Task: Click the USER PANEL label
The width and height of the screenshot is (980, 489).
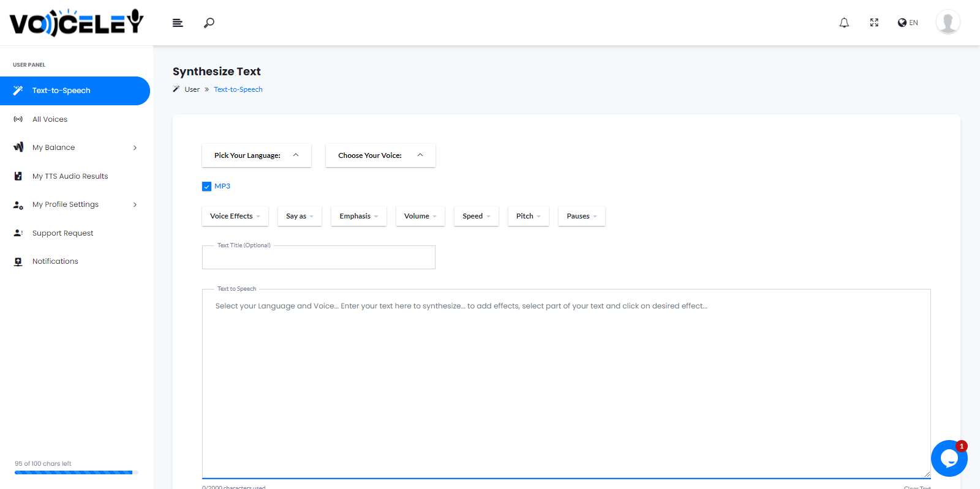Action: tap(29, 65)
